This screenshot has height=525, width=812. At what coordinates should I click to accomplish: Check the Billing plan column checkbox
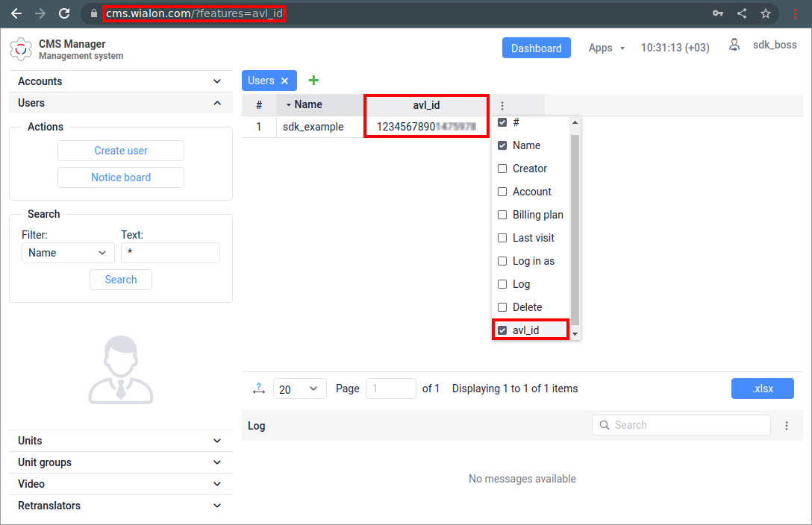coord(502,215)
